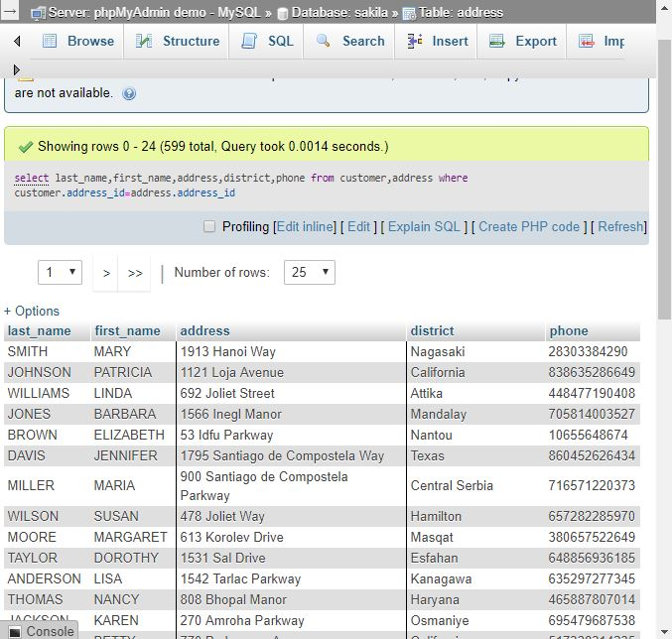Click the green success checkmark icon

point(26,147)
